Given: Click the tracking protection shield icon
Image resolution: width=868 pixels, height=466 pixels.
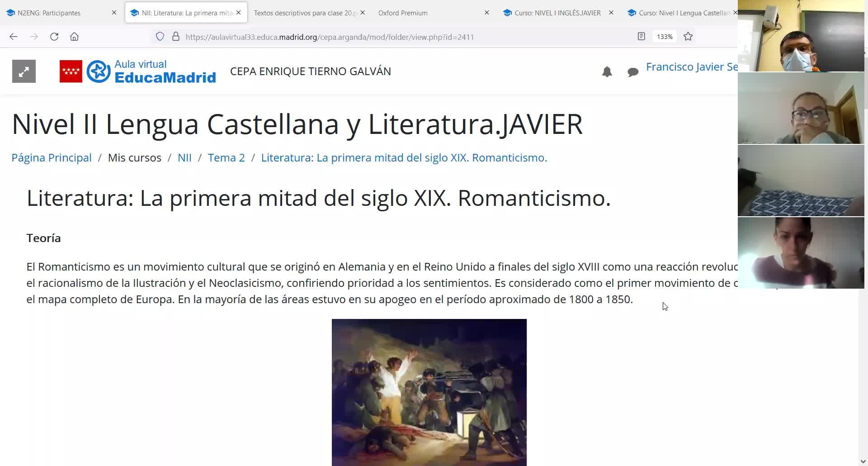Looking at the screenshot, I should pos(160,37).
